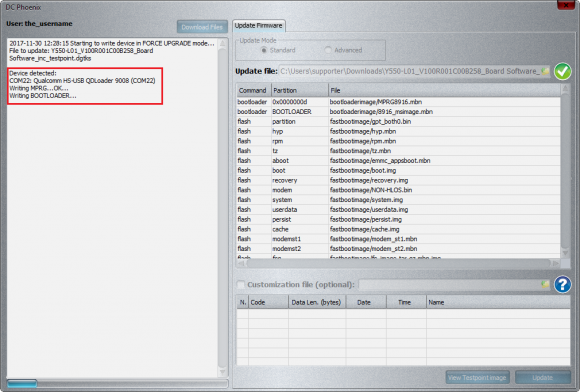
Task: Click the Device detected log line
Action: click(x=33, y=73)
